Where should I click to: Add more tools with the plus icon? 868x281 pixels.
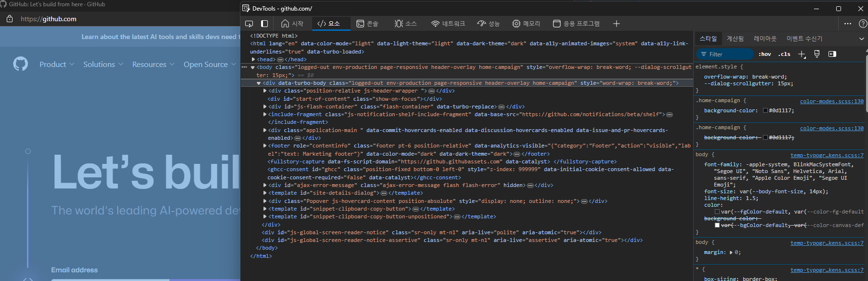coord(617,24)
